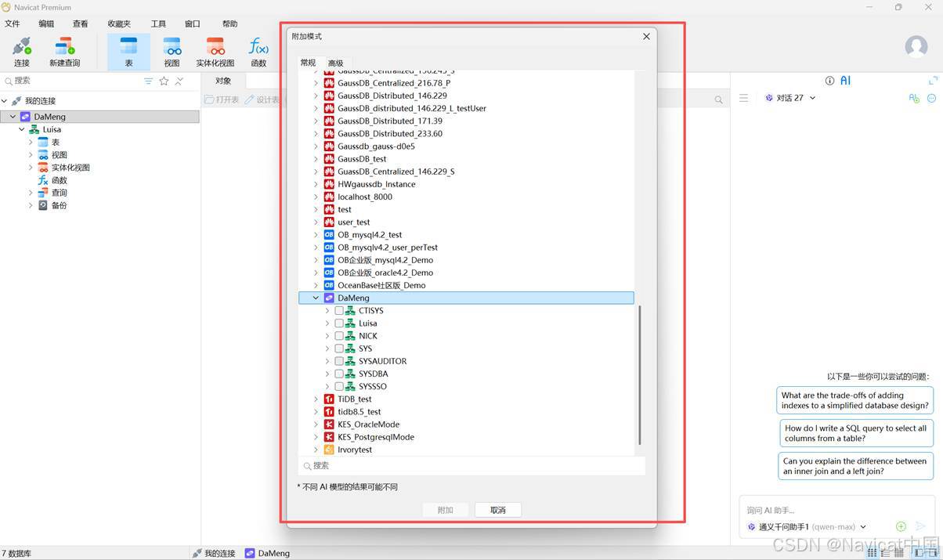Expand the KES_OracleMode connection
Screen dimensions: 943x560
pos(316,425)
